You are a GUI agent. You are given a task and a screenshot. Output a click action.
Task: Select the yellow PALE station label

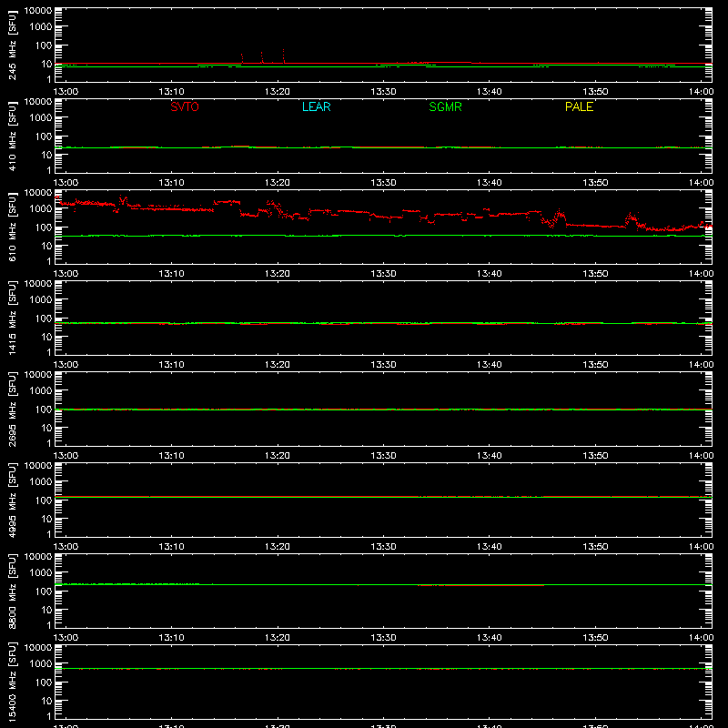tap(579, 106)
